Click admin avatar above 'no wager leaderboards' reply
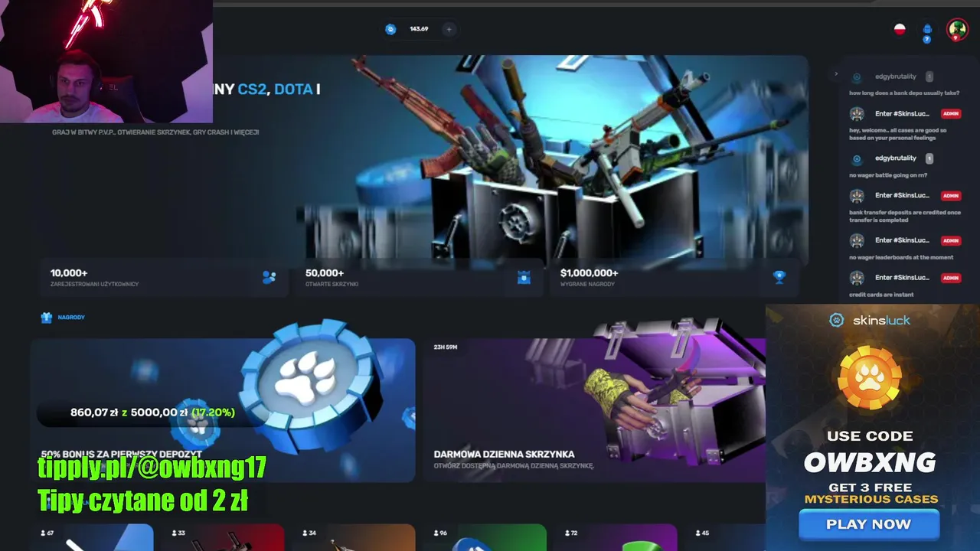Viewport: 980px width, 551px height. coord(857,240)
